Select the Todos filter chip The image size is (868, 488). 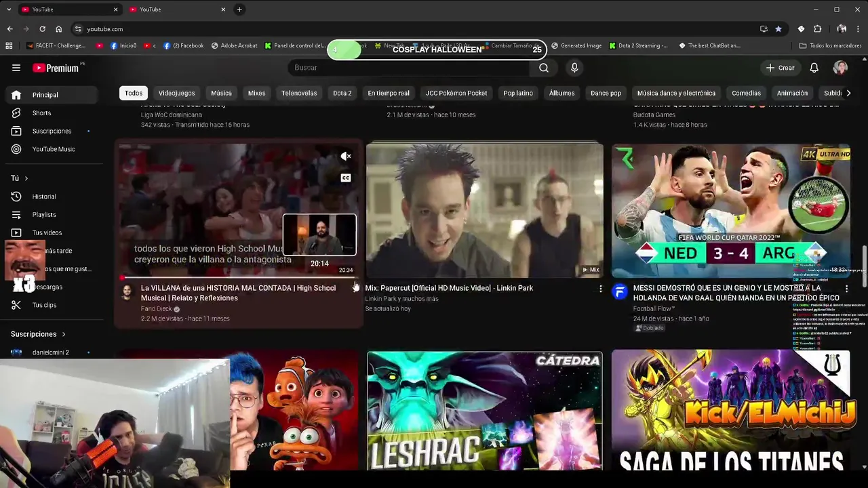coord(134,93)
